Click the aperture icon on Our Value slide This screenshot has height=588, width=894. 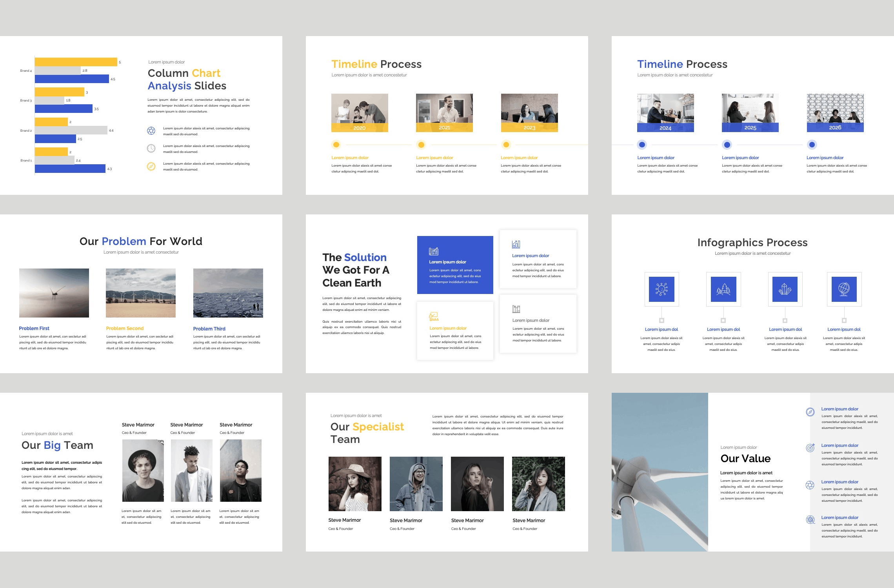click(810, 485)
